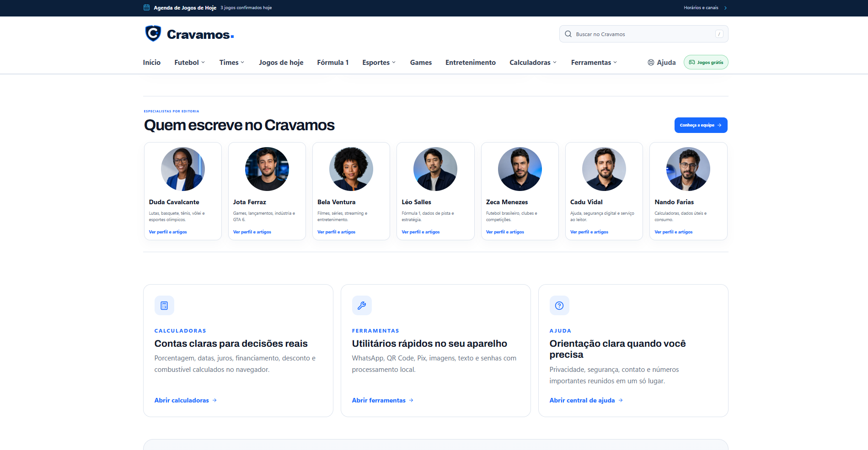
Task: Click the name Nando Farias
Action: (x=674, y=202)
